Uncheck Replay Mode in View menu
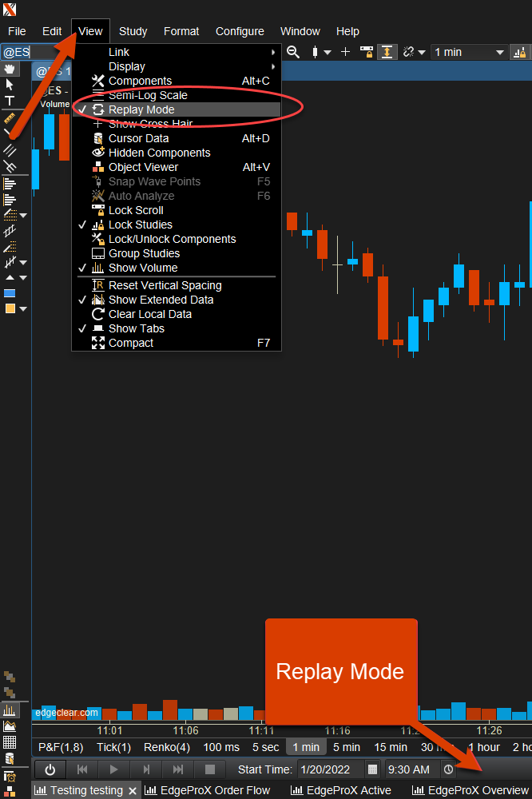532x799 pixels. click(x=141, y=109)
